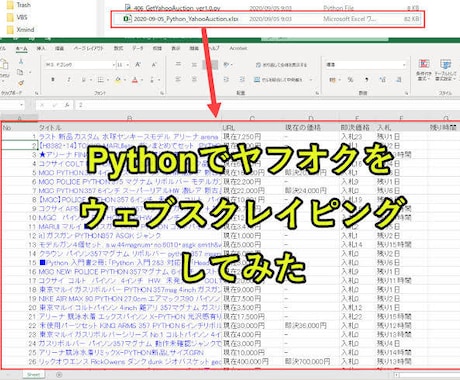Click the Middle Align icon

point(194,64)
